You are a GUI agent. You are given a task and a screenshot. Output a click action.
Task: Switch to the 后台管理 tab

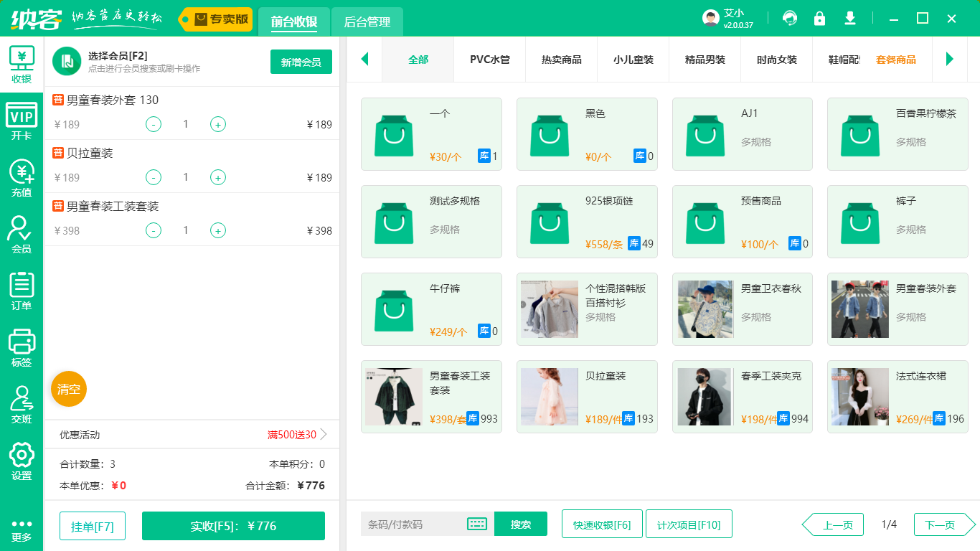coord(367,22)
